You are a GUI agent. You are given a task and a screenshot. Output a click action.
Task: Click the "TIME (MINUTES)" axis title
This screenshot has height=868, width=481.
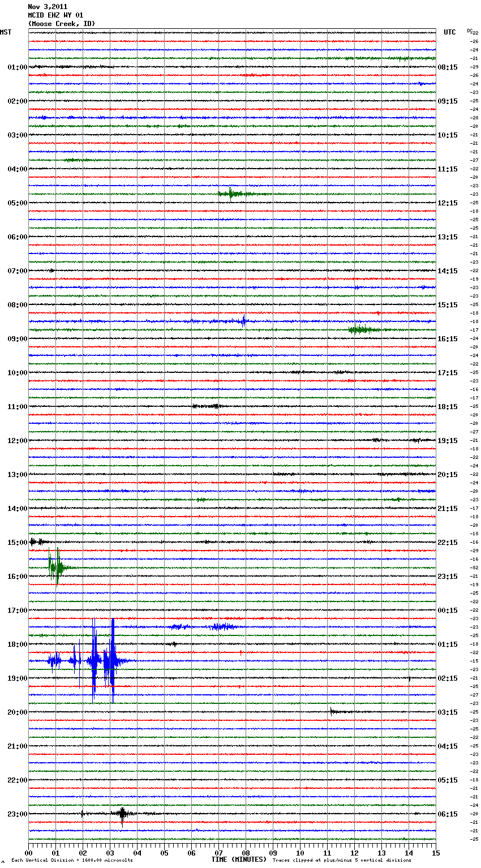pyautogui.click(x=239, y=860)
